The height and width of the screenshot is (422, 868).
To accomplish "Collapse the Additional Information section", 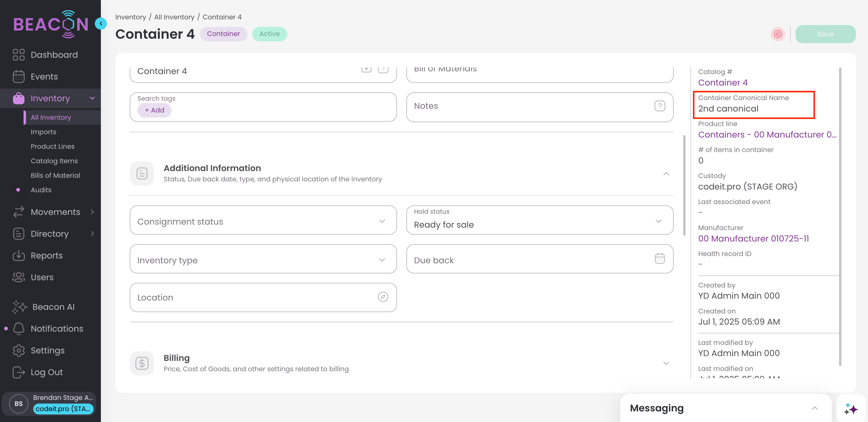I will pyautogui.click(x=666, y=174).
